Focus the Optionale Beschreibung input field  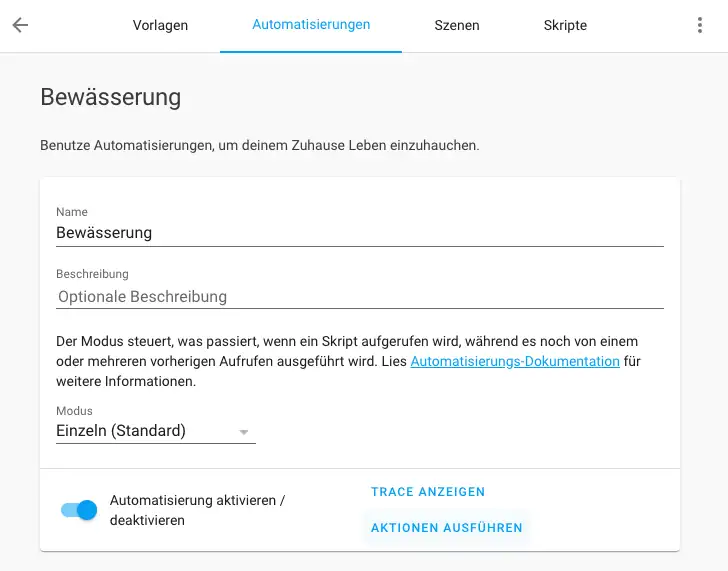coord(359,296)
